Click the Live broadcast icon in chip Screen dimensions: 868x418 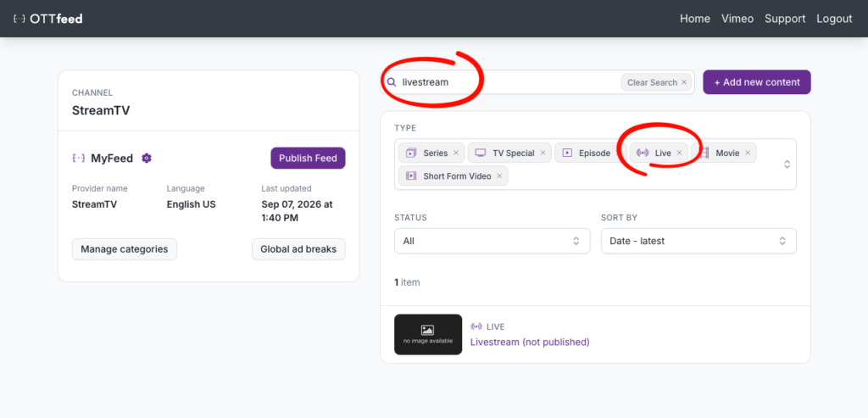643,153
